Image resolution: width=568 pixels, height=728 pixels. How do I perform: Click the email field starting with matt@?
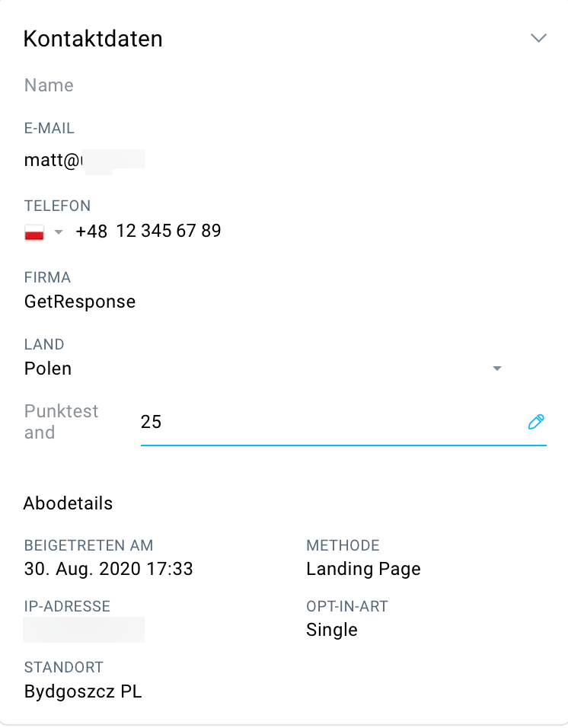pos(85,160)
